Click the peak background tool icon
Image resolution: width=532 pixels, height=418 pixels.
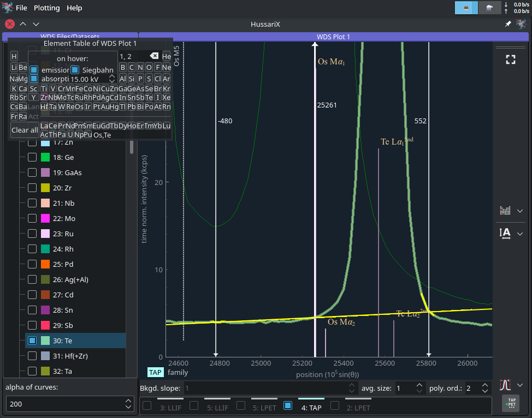[x=505, y=385]
